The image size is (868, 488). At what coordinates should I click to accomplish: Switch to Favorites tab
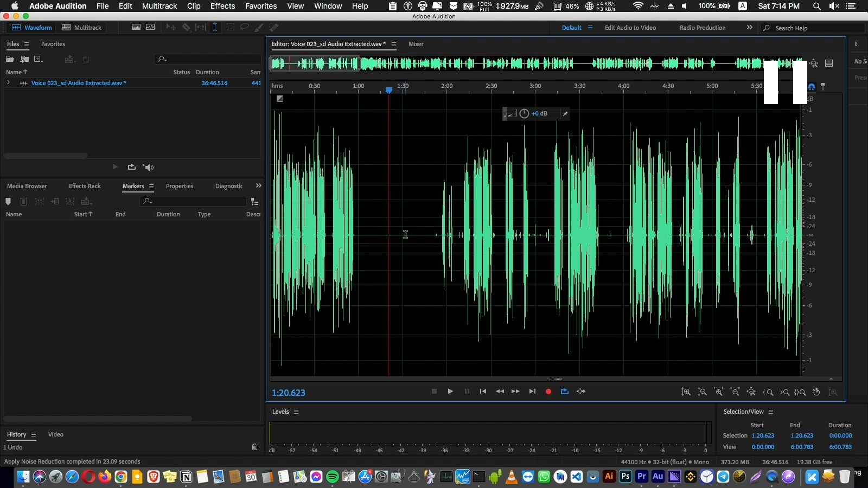click(x=53, y=44)
